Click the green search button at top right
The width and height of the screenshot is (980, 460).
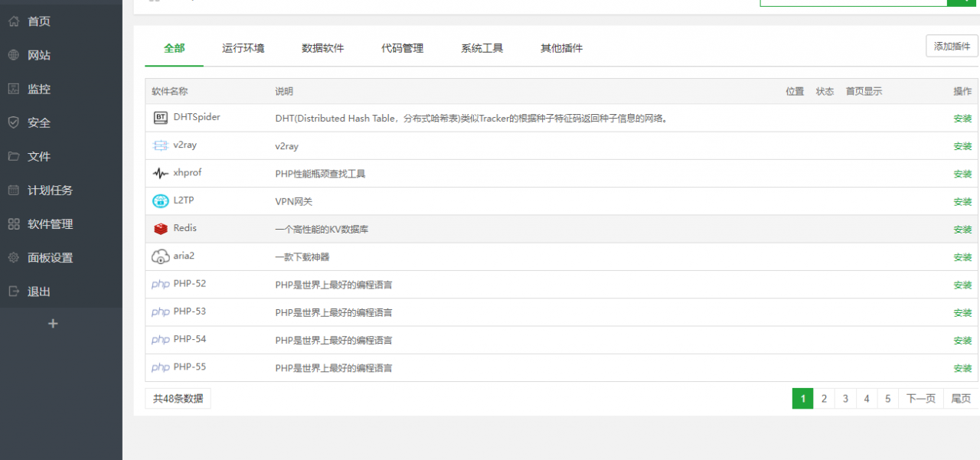click(x=963, y=2)
